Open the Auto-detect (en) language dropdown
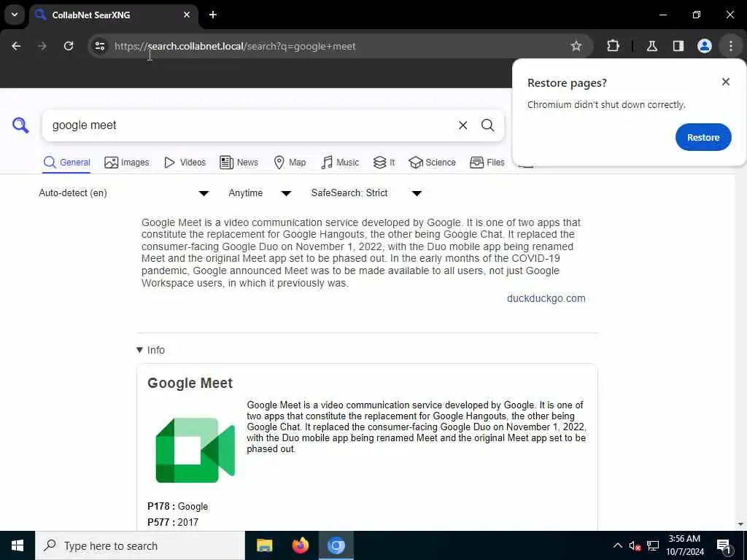This screenshot has height=560, width=747. coord(124,192)
